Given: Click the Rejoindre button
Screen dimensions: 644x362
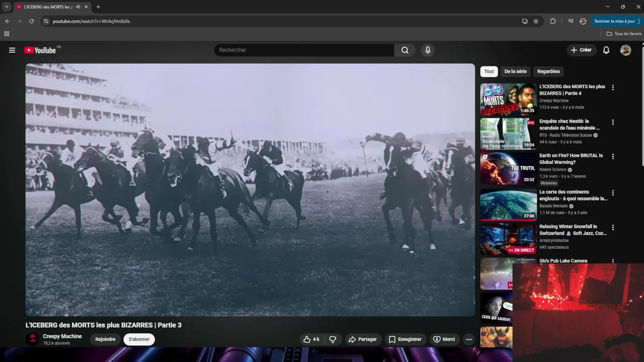Looking at the screenshot, I should [x=105, y=339].
